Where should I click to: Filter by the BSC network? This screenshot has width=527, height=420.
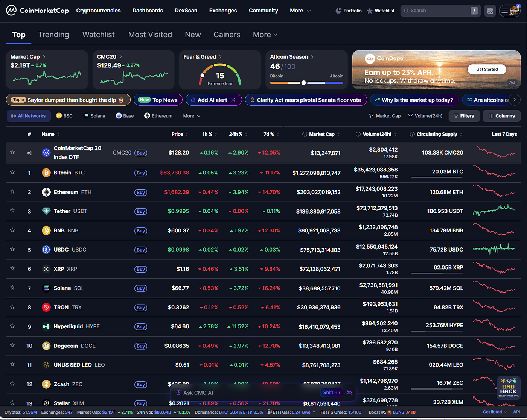pos(64,116)
